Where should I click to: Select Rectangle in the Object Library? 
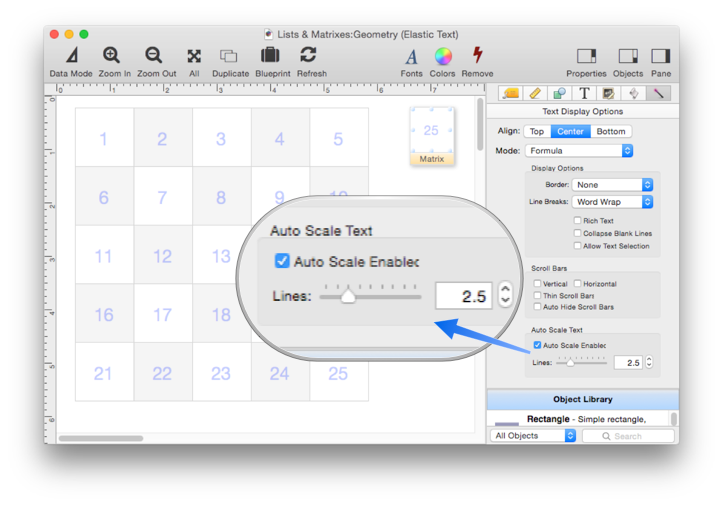579,419
